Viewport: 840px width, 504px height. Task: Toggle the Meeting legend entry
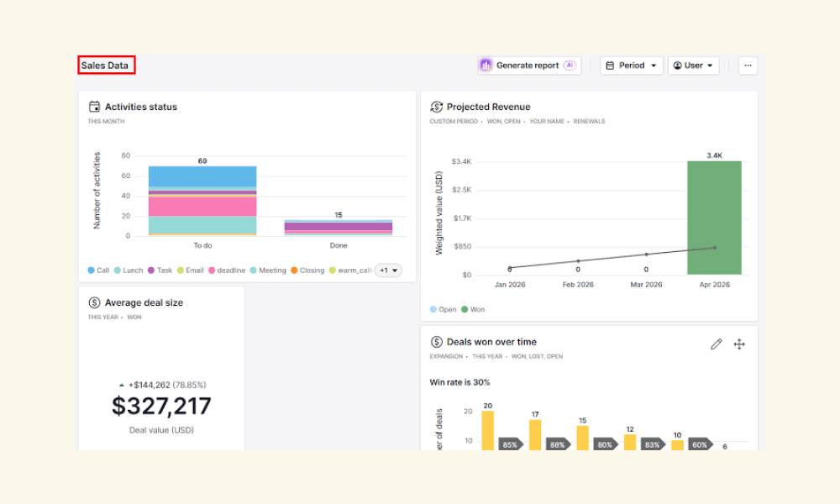[x=268, y=270]
